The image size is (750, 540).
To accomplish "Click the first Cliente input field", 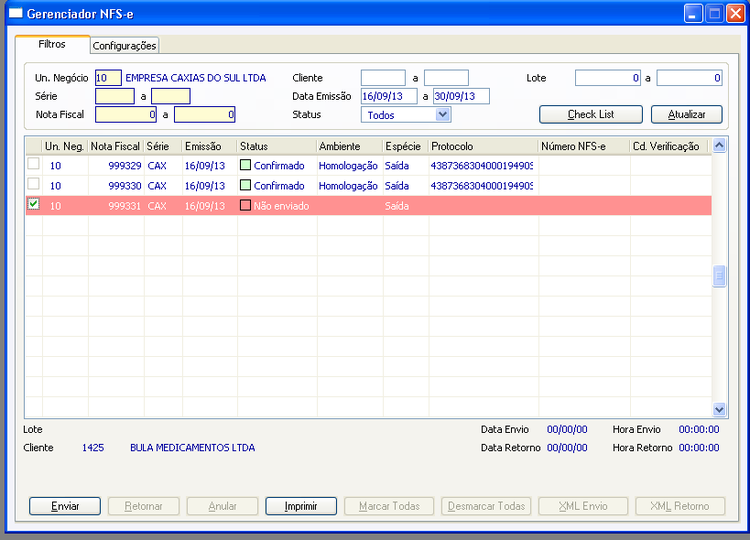I will pos(383,78).
